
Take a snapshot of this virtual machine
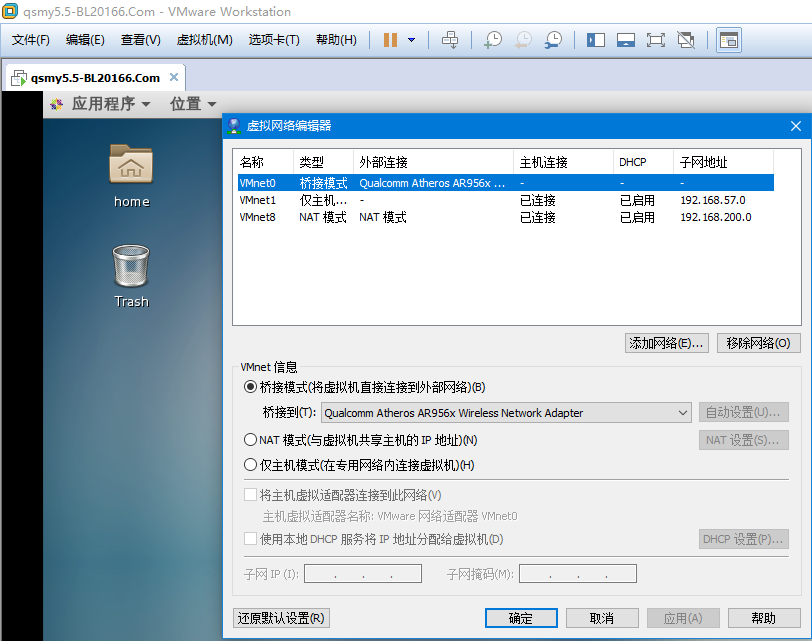(492, 40)
